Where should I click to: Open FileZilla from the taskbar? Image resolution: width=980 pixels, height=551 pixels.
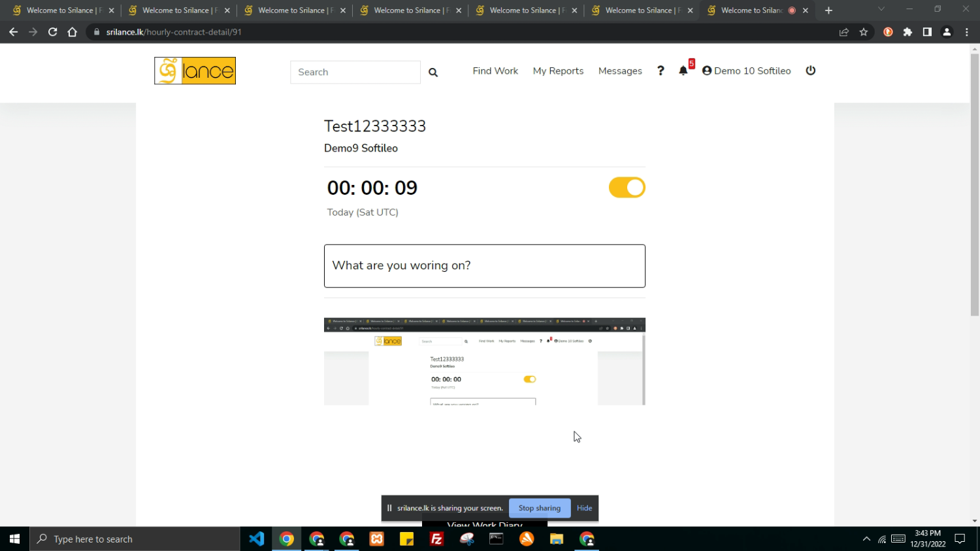click(x=436, y=539)
